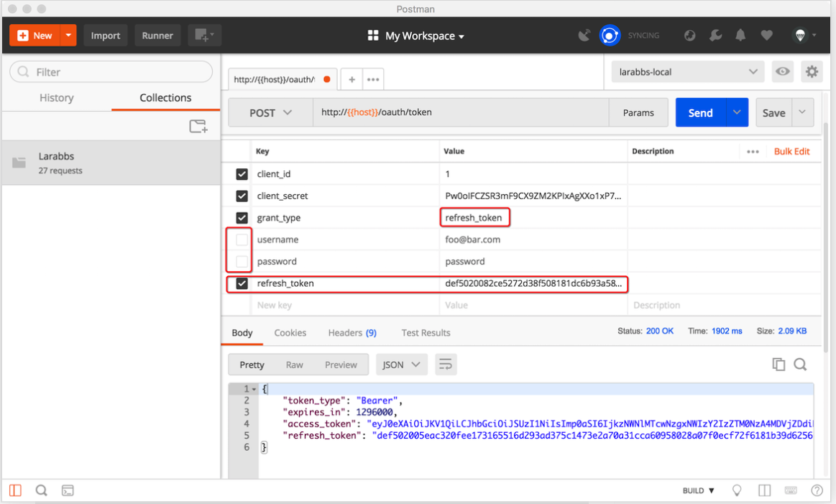The height and width of the screenshot is (504, 836).
Task: Uncheck the client_secret parameter
Action: 242,196
